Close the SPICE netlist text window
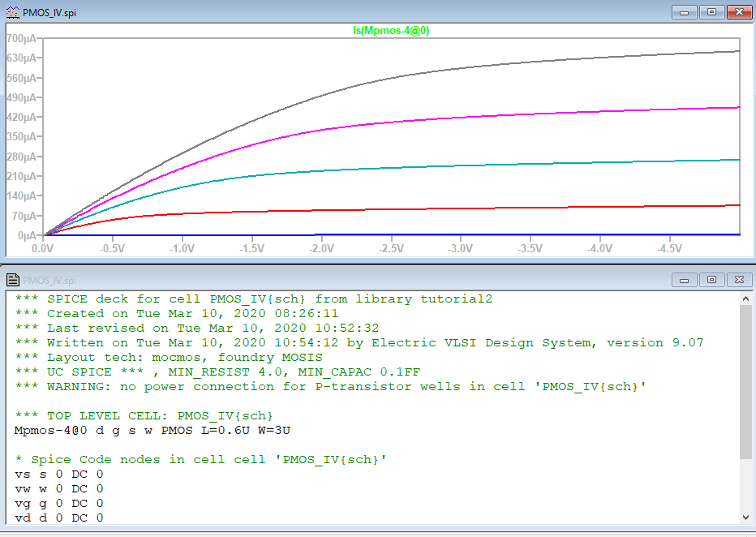 coord(739,279)
